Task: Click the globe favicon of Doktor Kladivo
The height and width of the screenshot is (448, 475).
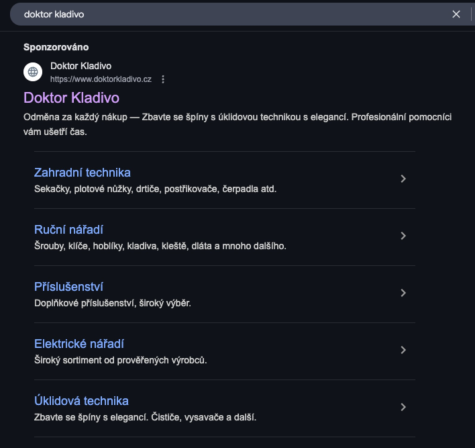Action: pos(33,72)
